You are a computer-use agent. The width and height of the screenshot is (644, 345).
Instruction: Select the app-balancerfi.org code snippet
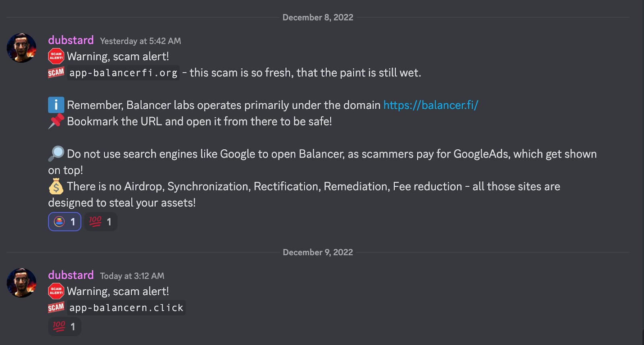[123, 73]
